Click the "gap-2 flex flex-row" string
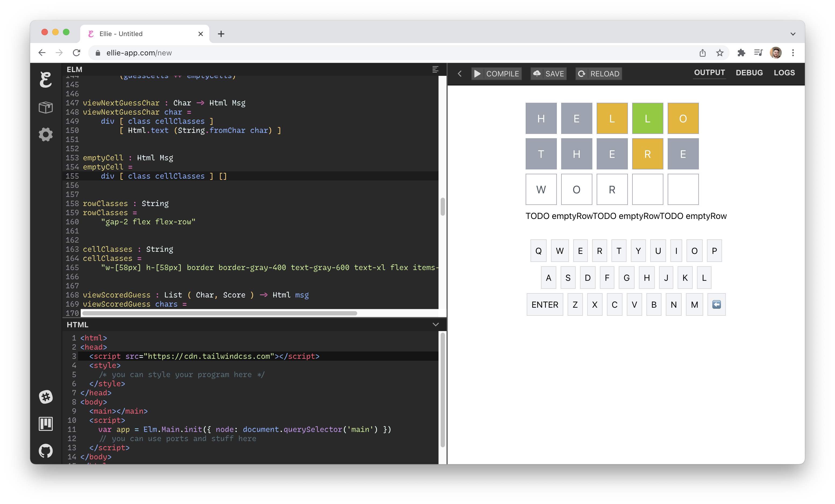This screenshot has width=835, height=504. 148,222
